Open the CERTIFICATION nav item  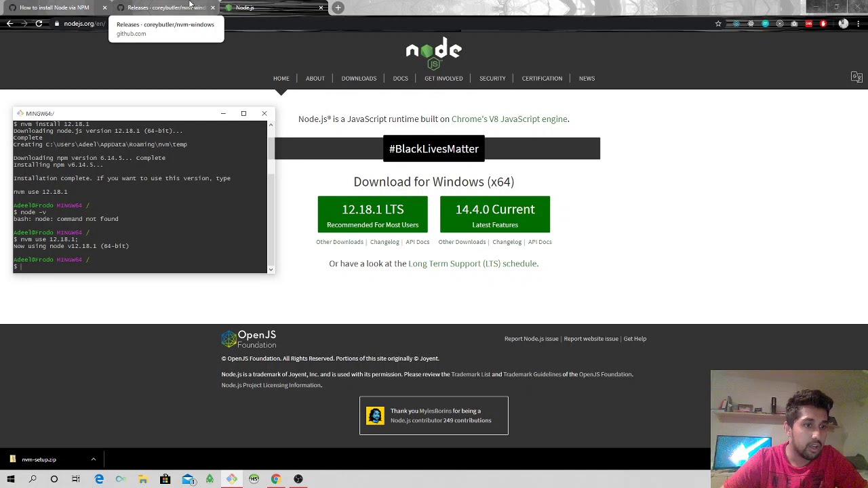(x=542, y=78)
